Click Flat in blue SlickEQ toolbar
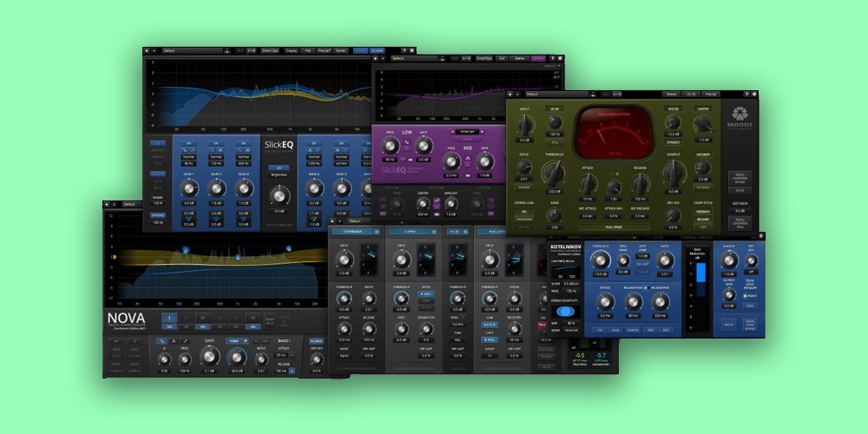 [308, 51]
